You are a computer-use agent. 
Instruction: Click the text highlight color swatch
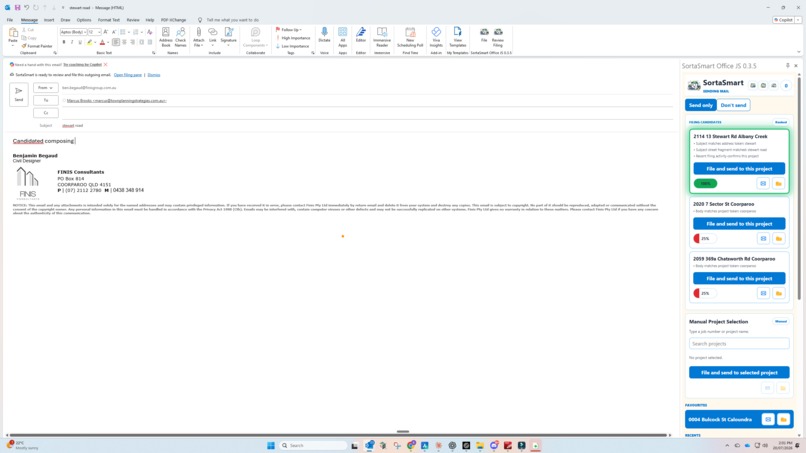(x=89, y=42)
